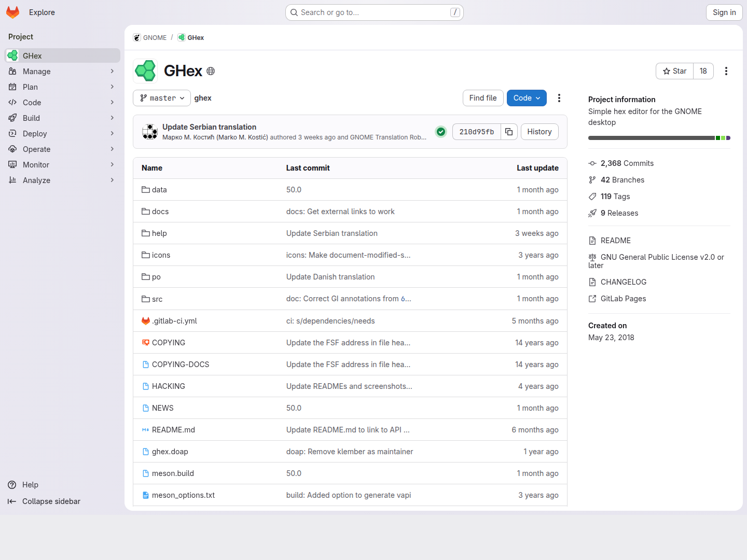Viewport: 747px width, 560px height.
Task: Copy commit SHA with the clipboard icon
Action: coord(509,132)
